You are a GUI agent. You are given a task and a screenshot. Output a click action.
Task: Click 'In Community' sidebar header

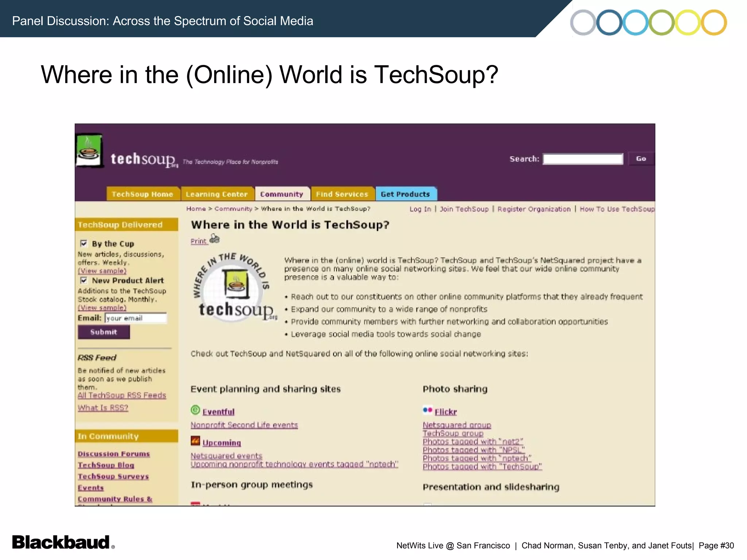tap(127, 436)
